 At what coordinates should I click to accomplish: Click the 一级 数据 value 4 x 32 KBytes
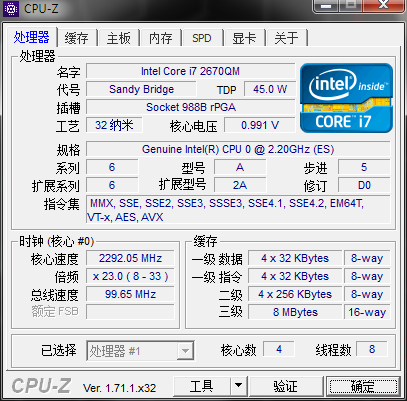click(295, 258)
